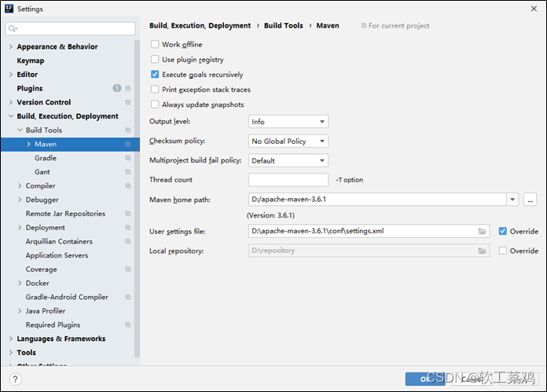Viewport: 547px width, 392px height.
Task: Open folder browser for User settings file
Action: 482,231
